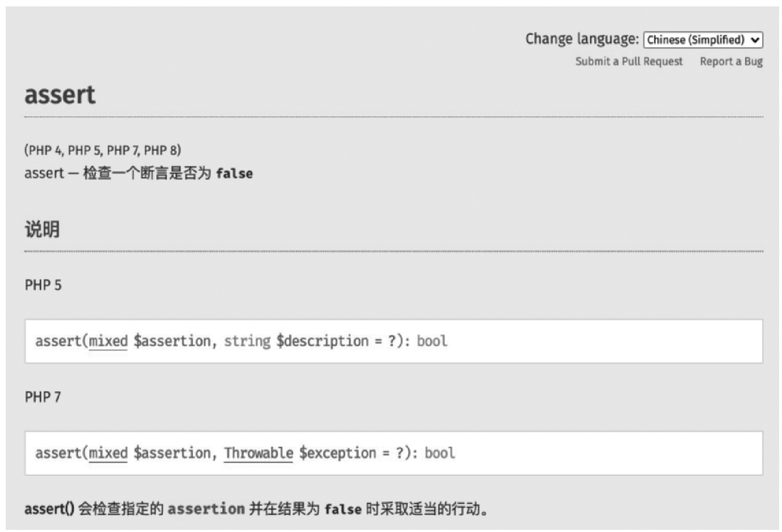
Task: Click the bold false keyword in summary line
Action: pos(234,173)
